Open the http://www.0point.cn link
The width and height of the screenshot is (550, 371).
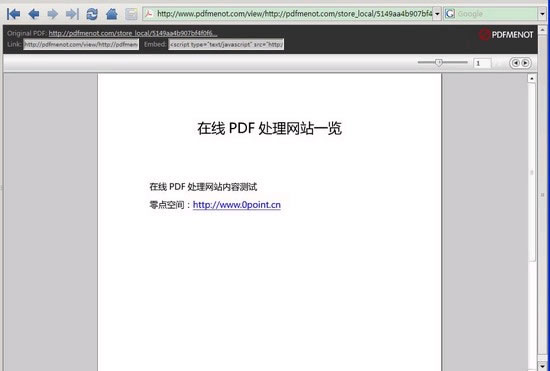click(x=237, y=205)
